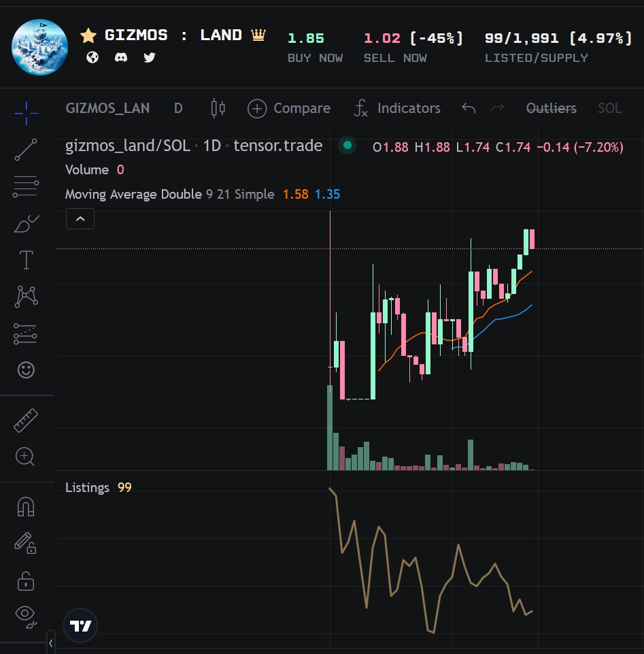Redo the chart action
The width and height of the screenshot is (644, 654).
497,108
